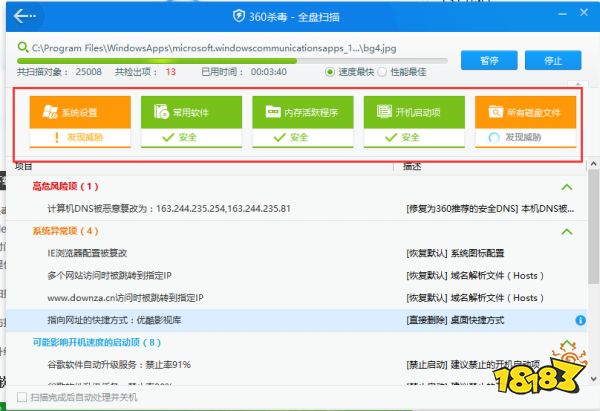Click [恢复默认] 系统图标配置 description
The height and width of the screenshot is (411, 600).
pyautogui.click(x=455, y=253)
